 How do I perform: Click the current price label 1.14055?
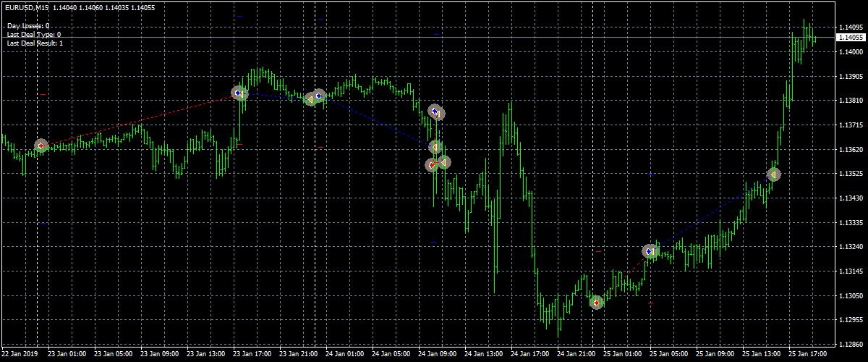pyautogui.click(x=851, y=37)
